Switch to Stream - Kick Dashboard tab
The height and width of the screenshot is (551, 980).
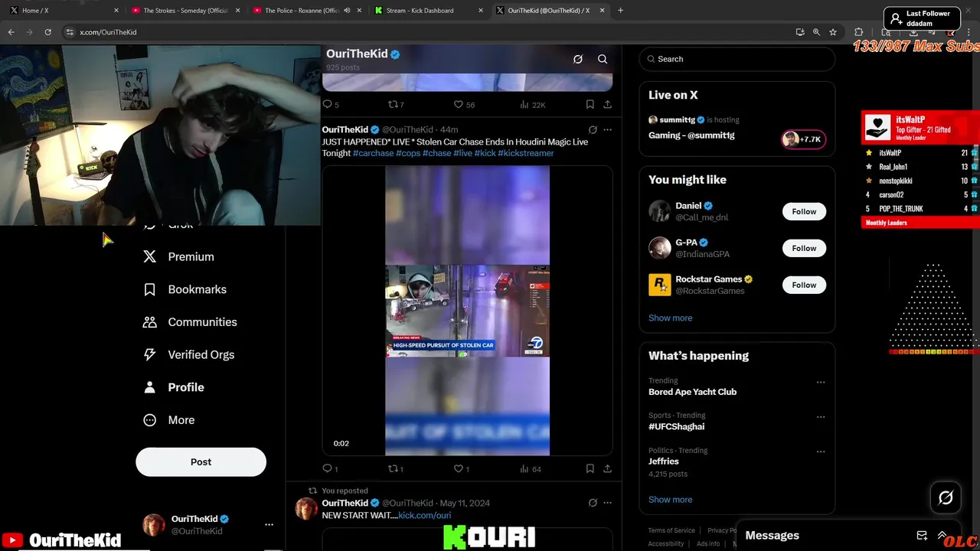(x=429, y=11)
